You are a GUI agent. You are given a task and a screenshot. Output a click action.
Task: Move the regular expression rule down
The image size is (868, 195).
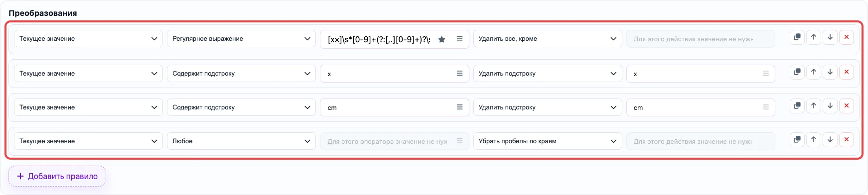click(x=830, y=37)
